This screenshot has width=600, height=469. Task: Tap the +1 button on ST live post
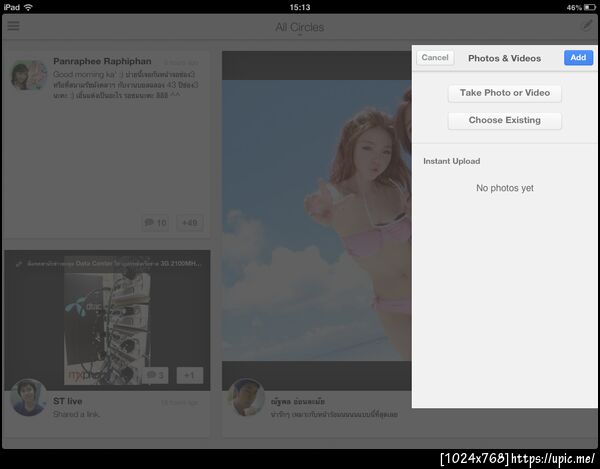point(190,375)
